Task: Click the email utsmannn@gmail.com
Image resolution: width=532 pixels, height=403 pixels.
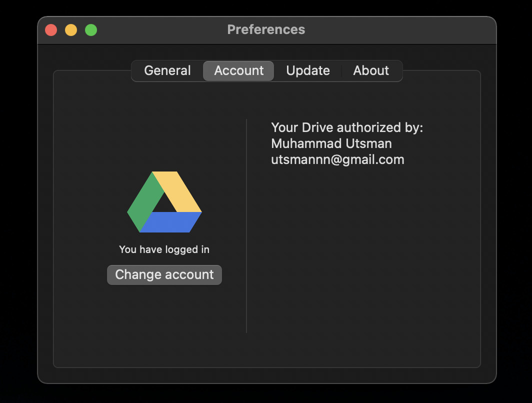Action: (337, 160)
